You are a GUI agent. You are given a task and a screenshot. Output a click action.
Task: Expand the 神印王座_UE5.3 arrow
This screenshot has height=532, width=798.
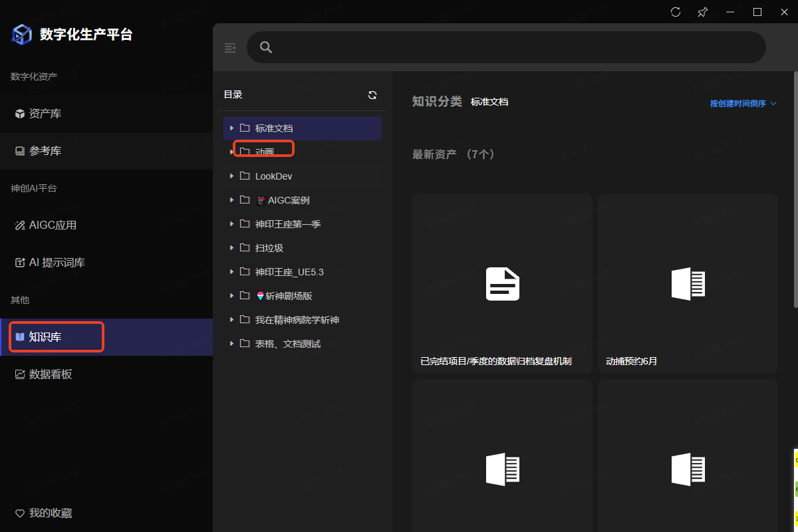pos(231,271)
